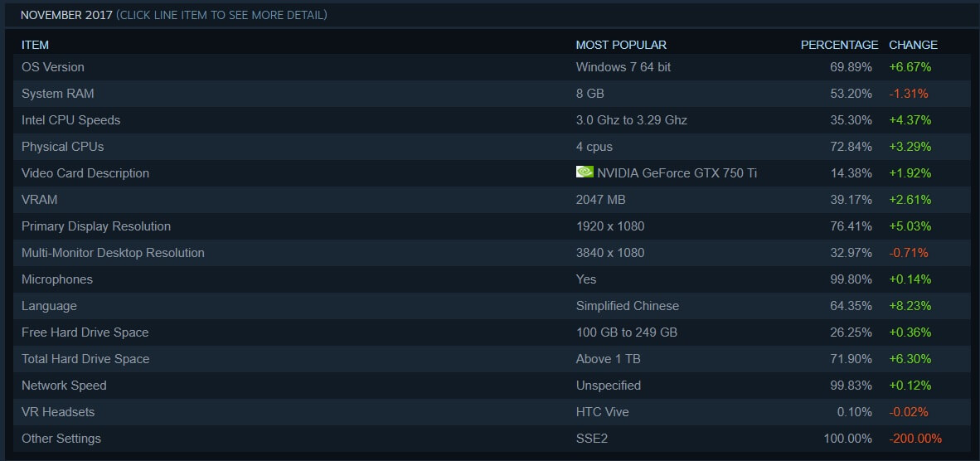Open Primary Display Resolution breakdown
Viewport: 980px width, 461px height.
96,226
